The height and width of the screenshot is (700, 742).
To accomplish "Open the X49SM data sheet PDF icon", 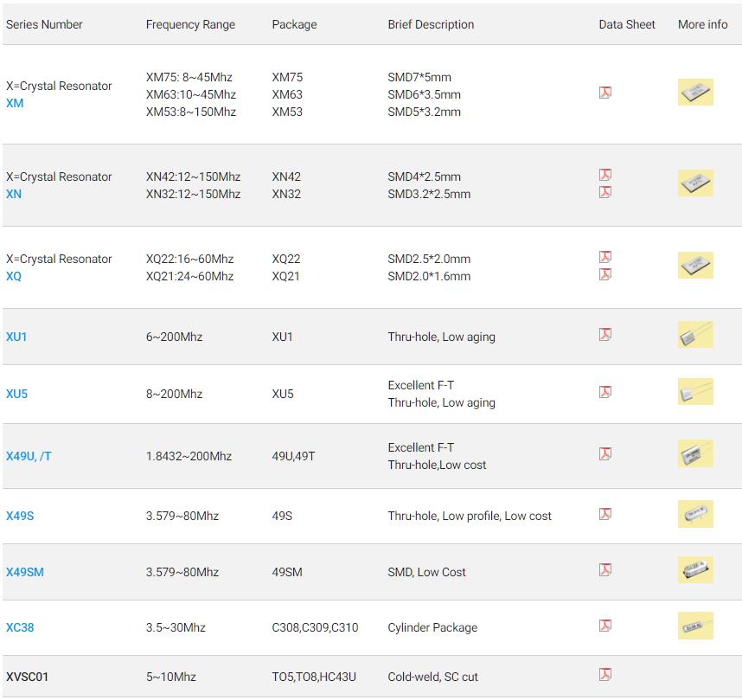I will point(605,569).
